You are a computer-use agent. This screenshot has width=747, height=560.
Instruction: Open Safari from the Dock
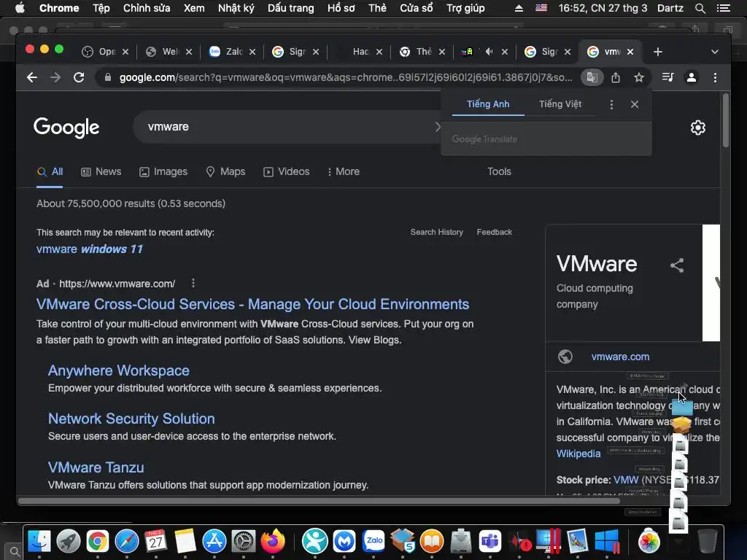click(127, 541)
